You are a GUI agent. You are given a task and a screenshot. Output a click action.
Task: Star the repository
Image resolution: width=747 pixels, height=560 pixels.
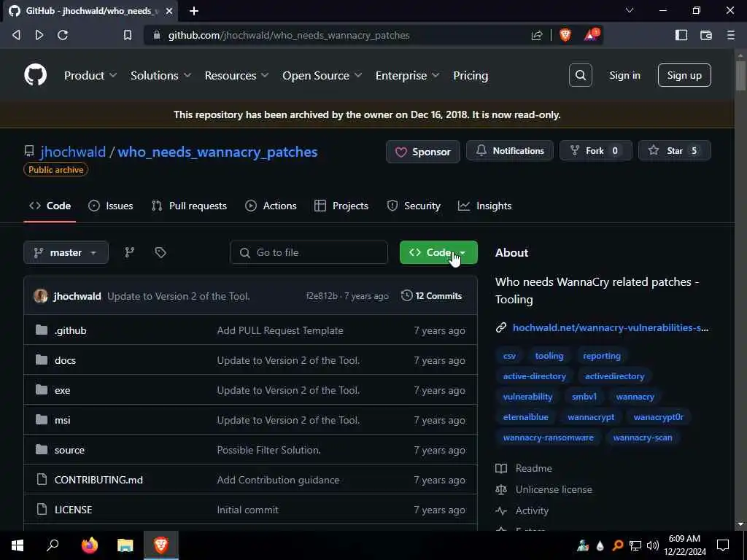[x=674, y=150]
